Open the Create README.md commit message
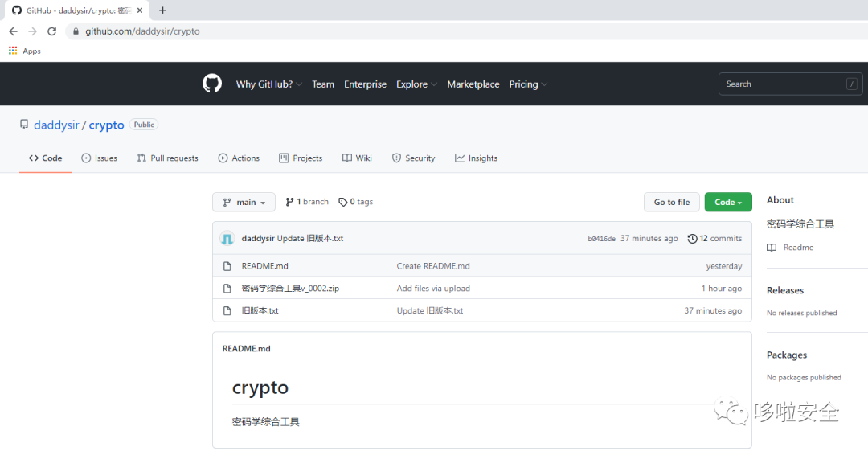Viewport: 868px width, 451px height. click(x=433, y=266)
